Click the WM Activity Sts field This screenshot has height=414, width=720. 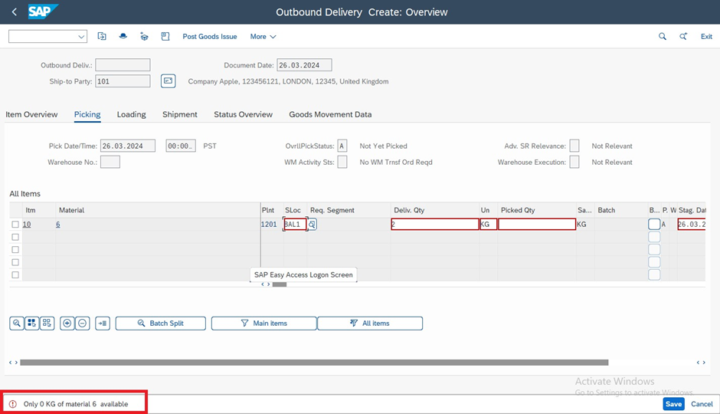pyautogui.click(x=342, y=162)
